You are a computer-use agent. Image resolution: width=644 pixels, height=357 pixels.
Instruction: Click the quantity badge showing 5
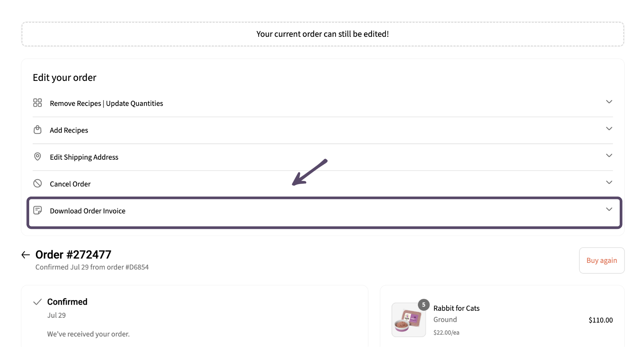tap(424, 305)
